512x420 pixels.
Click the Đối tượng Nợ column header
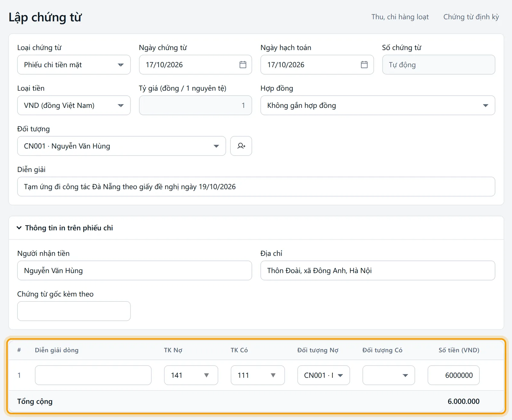coord(318,350)
